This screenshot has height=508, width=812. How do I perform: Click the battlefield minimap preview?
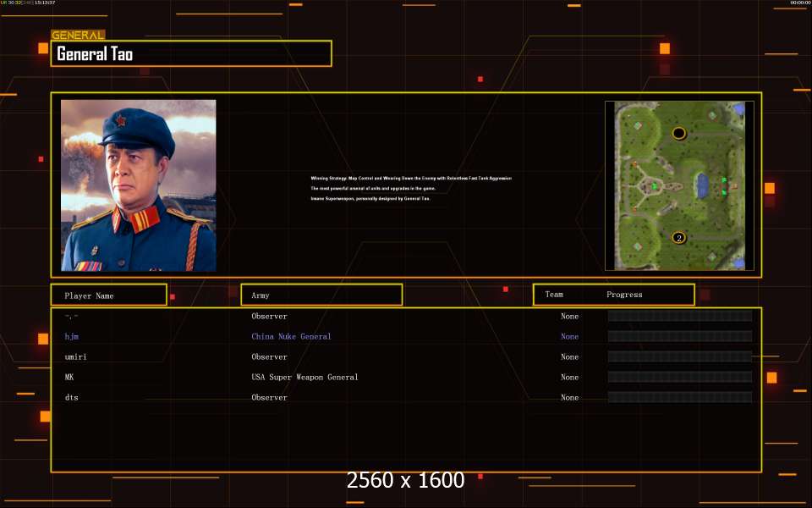[679, 185]
